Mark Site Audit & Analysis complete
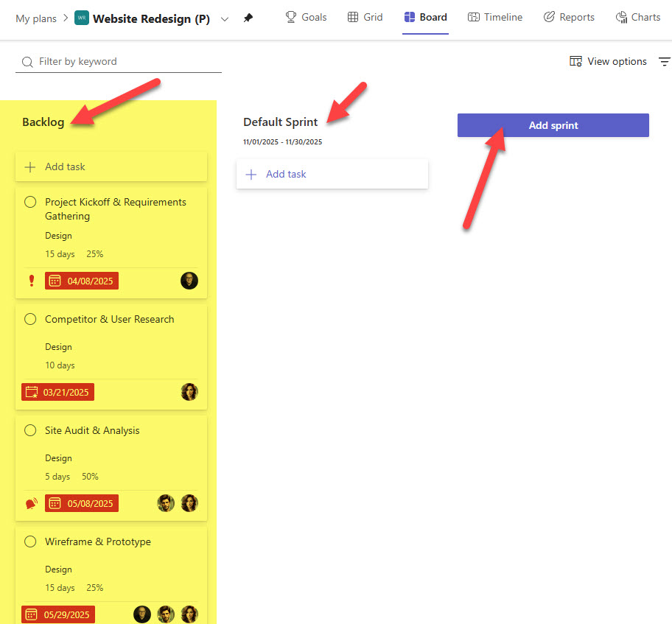The width and height of the screenshot is (672, 624). click(x=30, y=430)
